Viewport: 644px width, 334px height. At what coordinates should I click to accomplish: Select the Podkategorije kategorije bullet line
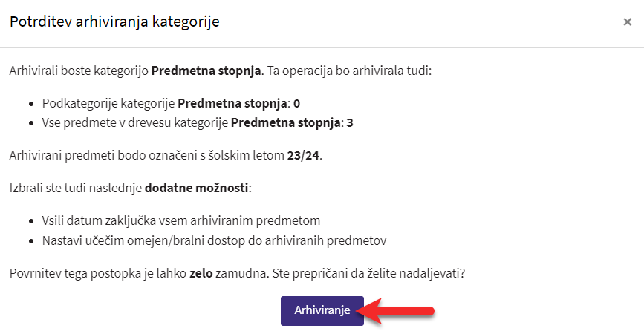171,103
